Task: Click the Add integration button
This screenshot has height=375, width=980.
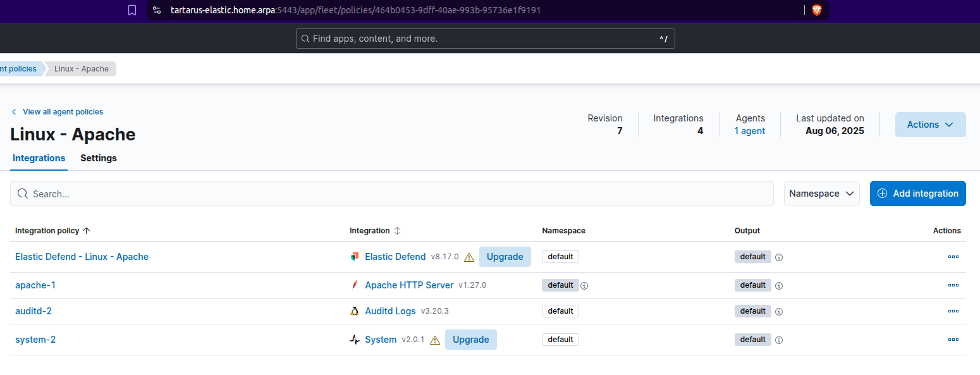Action: point(917,194)
